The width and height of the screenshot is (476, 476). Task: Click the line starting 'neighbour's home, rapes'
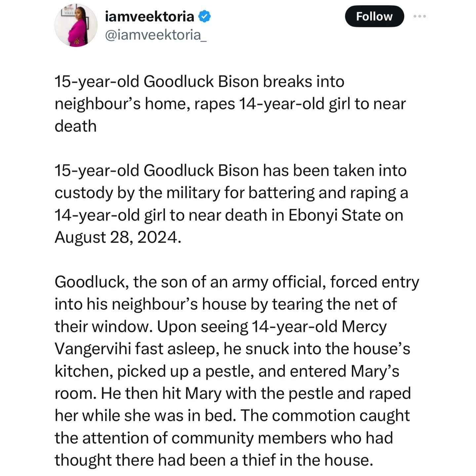point(230,104)
